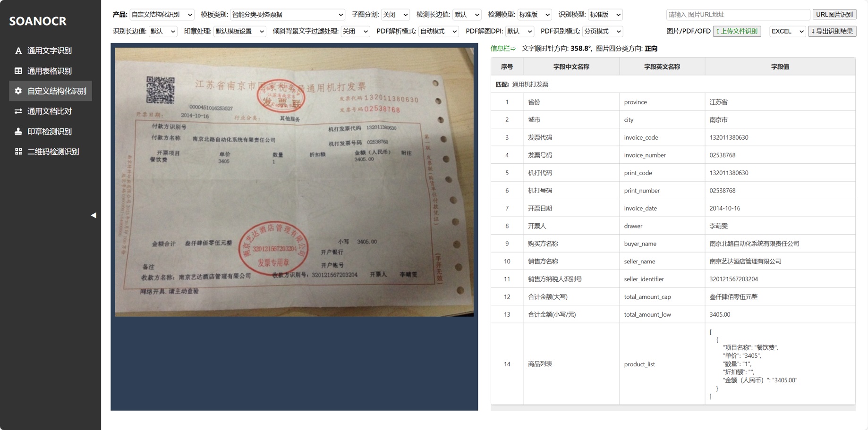This screenshot has height=430, width=868.
Task: Open the 倾斜背景文字过滤处理 dropdown
Action: tap(355, 31)
